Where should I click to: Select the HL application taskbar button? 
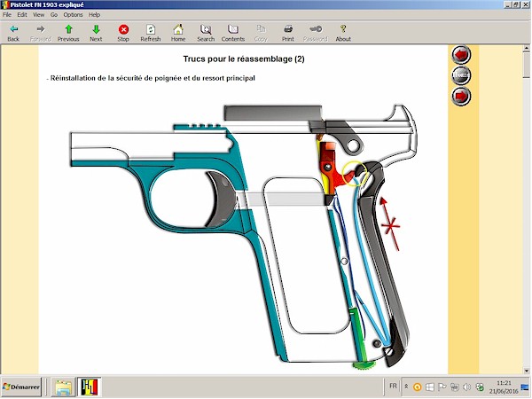click(90, 387)
